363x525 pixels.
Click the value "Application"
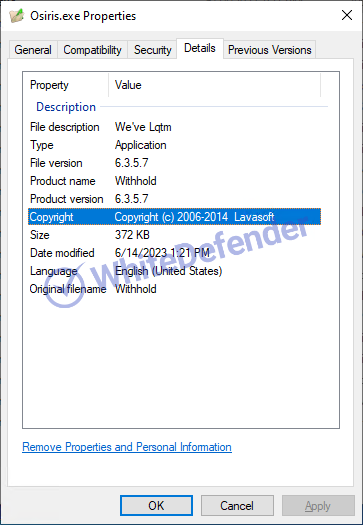pos(141,145)
